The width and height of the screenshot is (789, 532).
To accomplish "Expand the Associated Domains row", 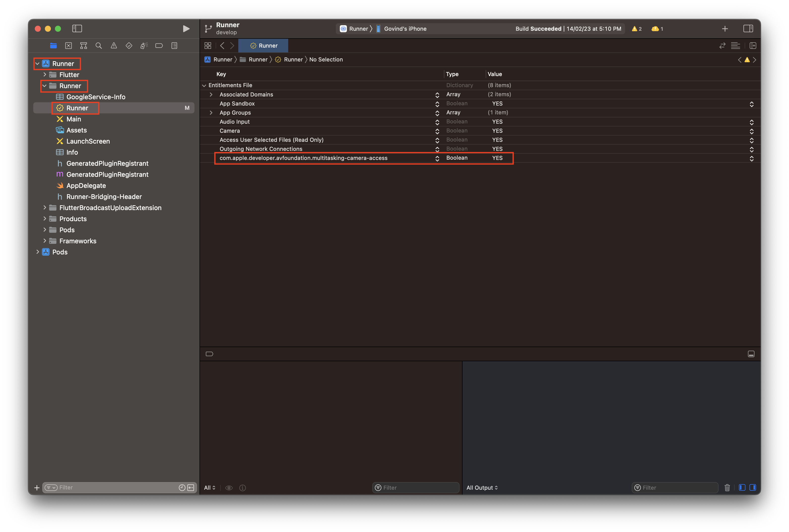I will click(x=211, y=95).
